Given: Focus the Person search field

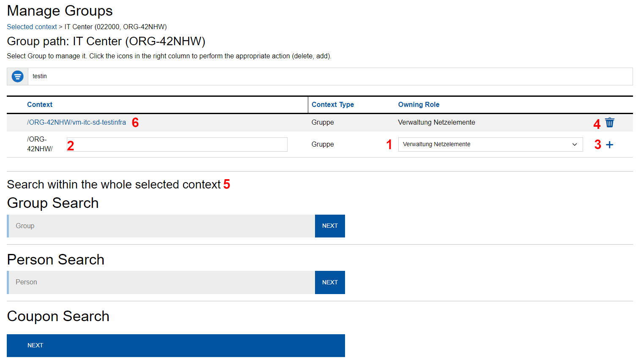Looking at the screenshot, I should click(162, 282).
